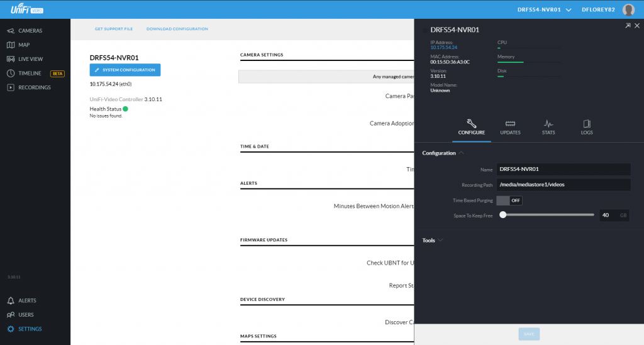The height and width of the screenshot is (345, 644).
Task: Click the Get Support File link
Action: (x=114, y=29)
